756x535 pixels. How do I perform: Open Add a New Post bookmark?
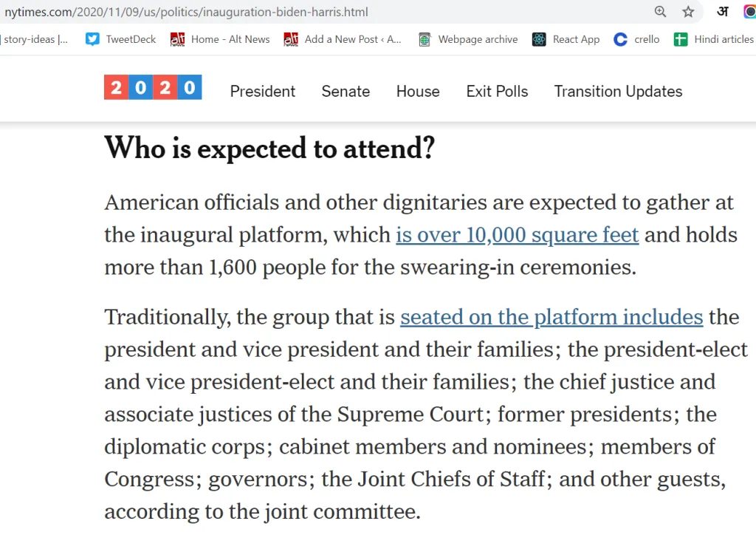click(x=343, y=39)
